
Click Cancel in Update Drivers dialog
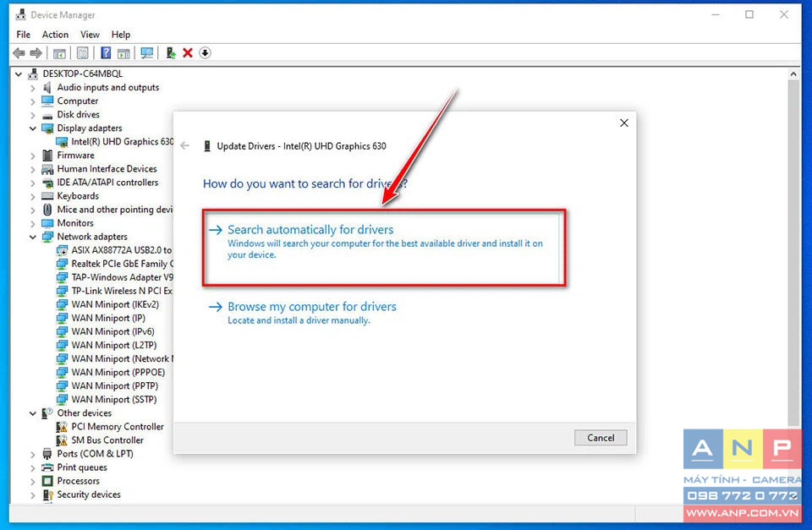click(601, 438)
